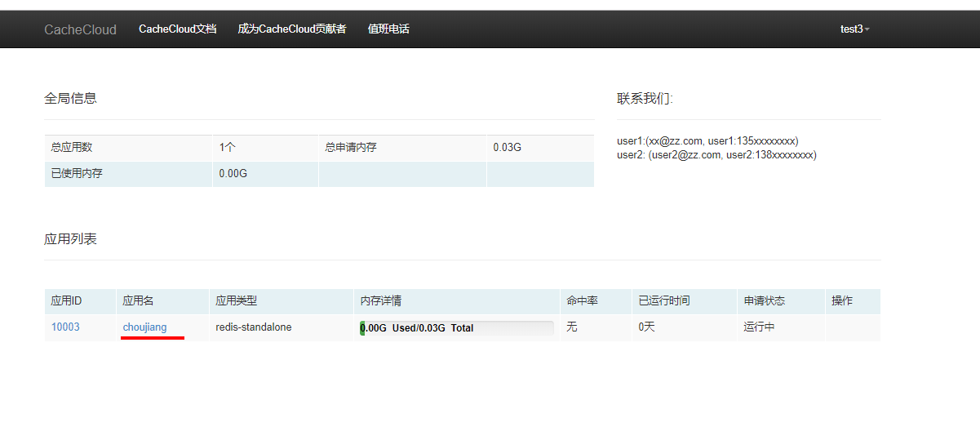Image resolution: width=980 pixels, height=436 pixels.
Task: Click the 应用列表 section heading
Action: [x=70, y=239]
